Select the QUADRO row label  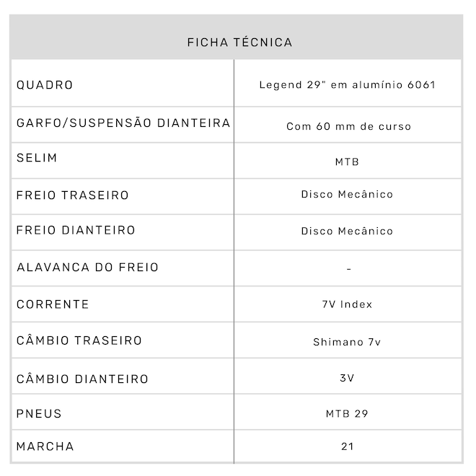(45, 85)
